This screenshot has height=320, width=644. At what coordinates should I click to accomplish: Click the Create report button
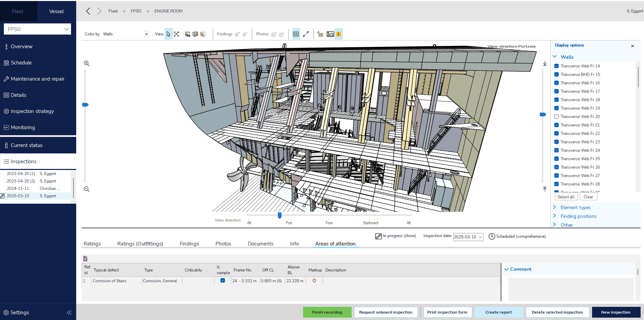[498, 312]
